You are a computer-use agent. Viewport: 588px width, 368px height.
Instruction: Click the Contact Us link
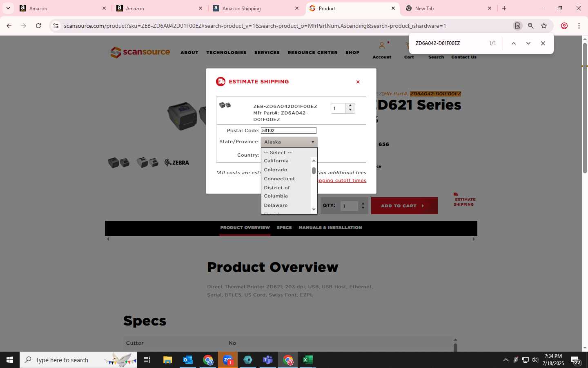[x=464, y=57]
